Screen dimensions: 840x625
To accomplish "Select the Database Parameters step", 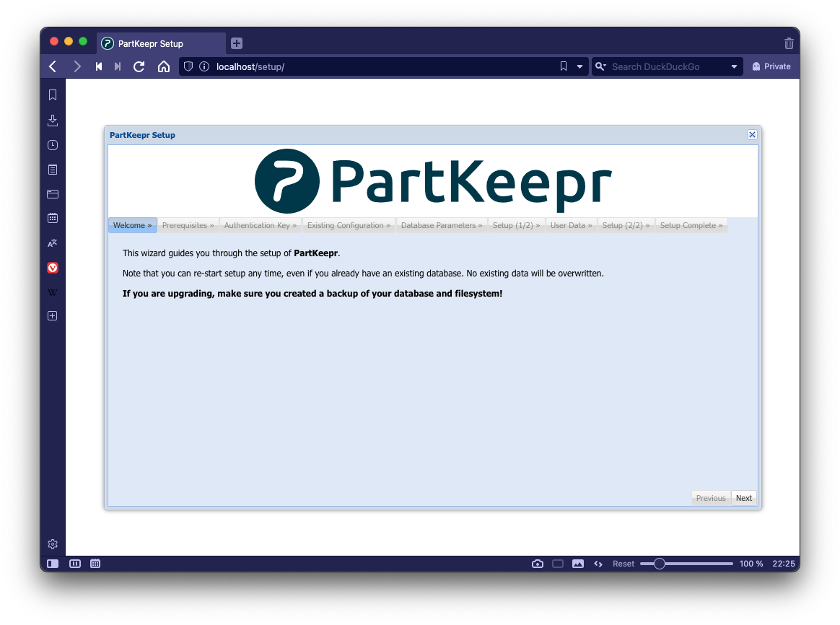I will [442, 225].
